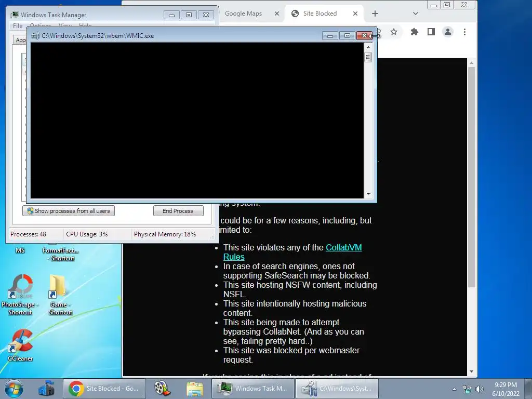Open Chrome profile avatar icon
532x399 pixels.
(x=448, y=32)
